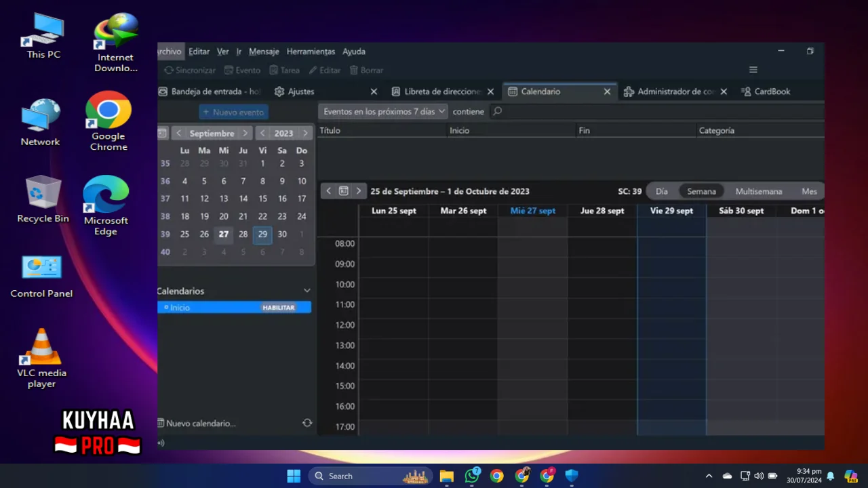Open Control Panel desktop icon
The width and height of the screenshot is (868, 488).
[41, 276]
